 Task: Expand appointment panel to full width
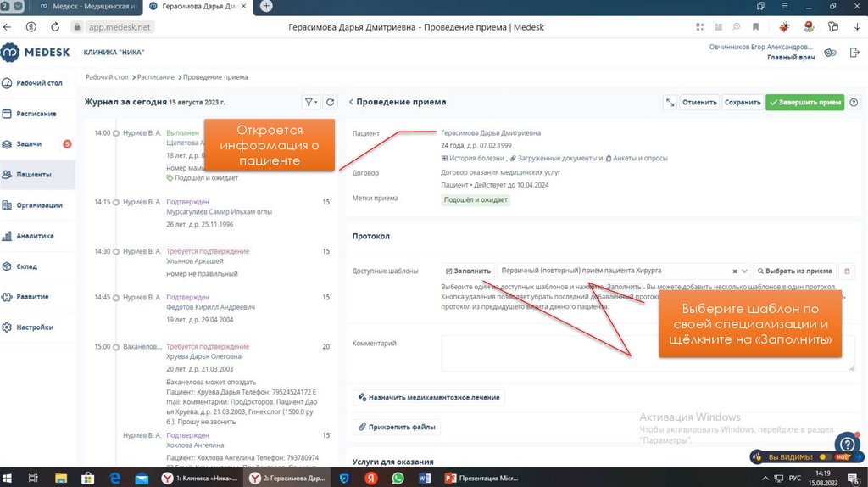[x=670, y=102]
